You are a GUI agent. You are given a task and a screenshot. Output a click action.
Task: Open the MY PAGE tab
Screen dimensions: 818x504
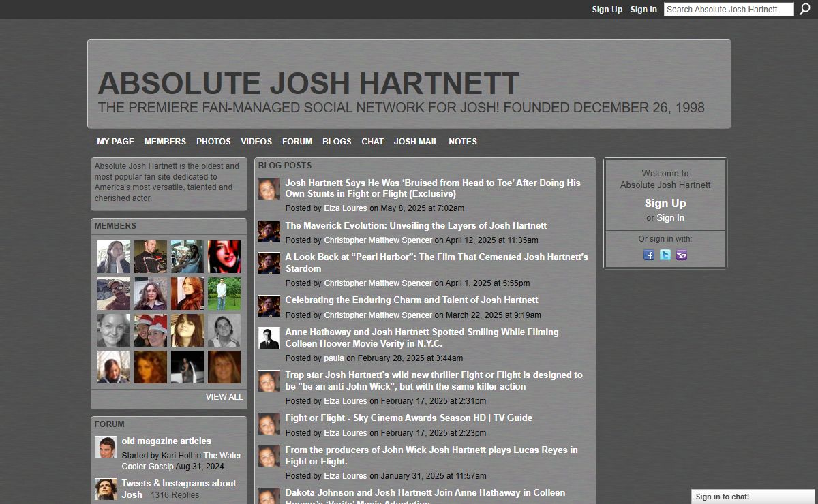(115, 142)
